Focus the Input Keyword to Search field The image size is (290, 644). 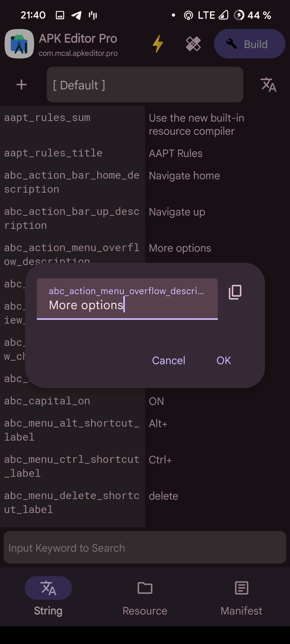(x=145, y=547)
